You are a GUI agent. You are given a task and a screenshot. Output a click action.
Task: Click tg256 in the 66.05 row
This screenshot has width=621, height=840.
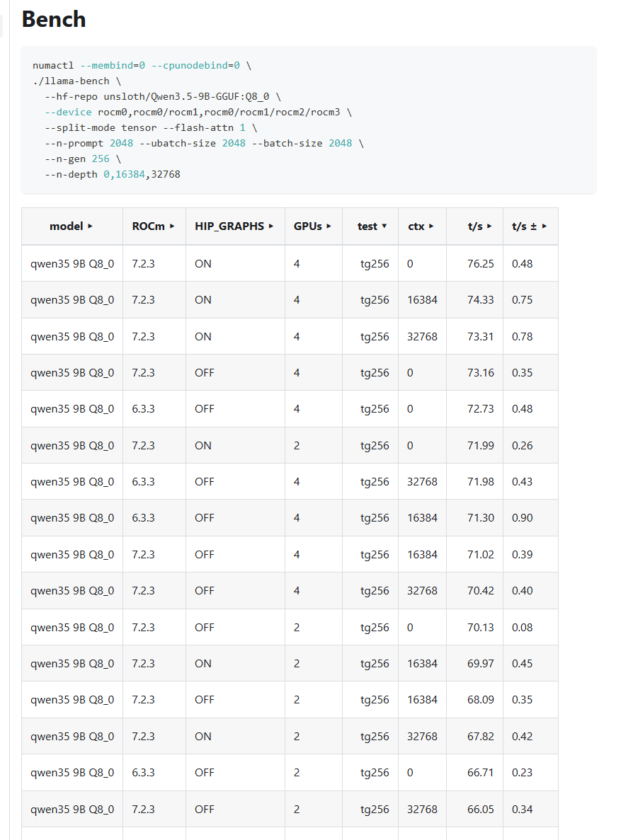click(x=375, y=809)
